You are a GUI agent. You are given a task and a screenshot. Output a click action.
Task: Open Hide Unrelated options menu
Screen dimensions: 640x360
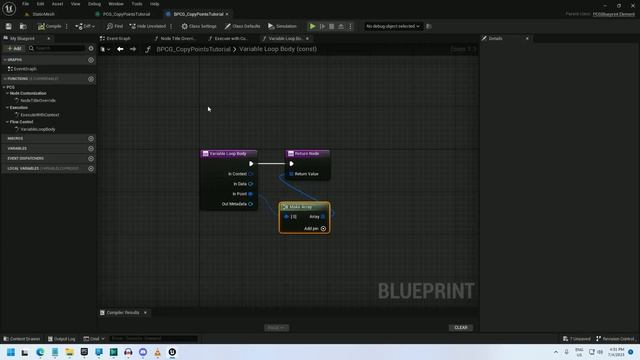171,26
